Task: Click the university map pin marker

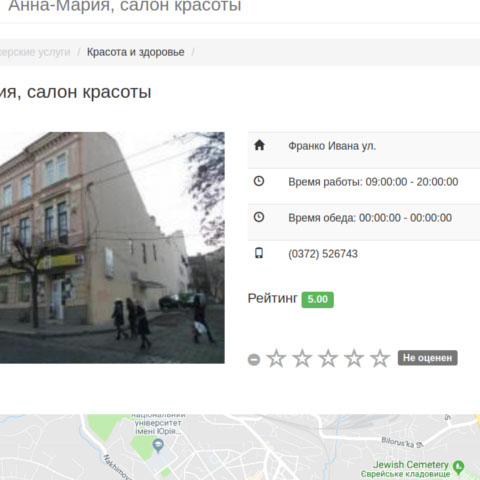Action: click(158, 445)
